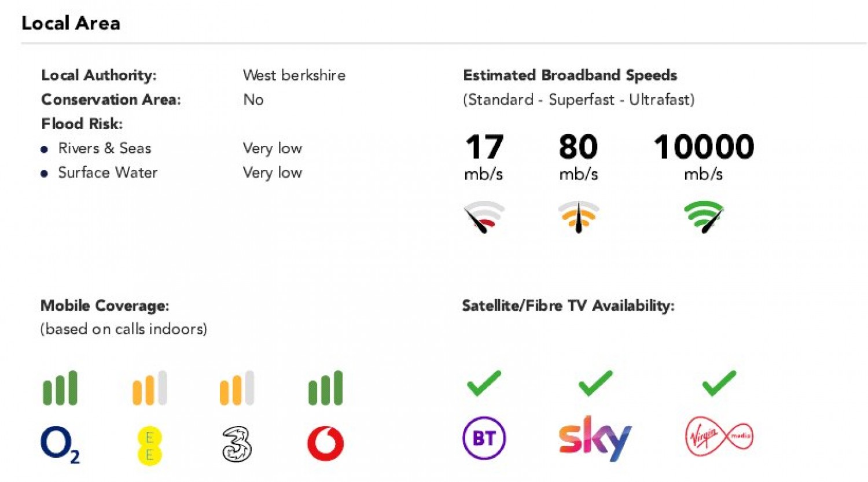
Task: Click the red Vodafone logo
Action: pos(325,444)
